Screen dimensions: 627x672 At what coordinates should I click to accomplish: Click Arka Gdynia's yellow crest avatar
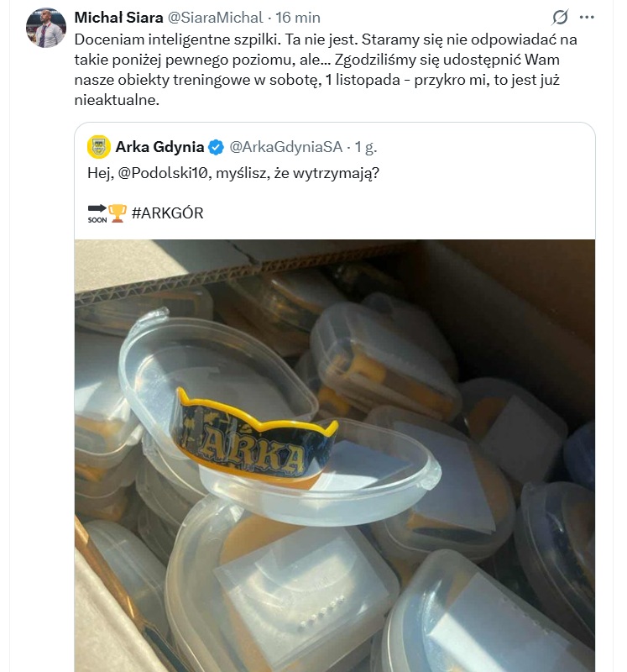click(99, 147)
